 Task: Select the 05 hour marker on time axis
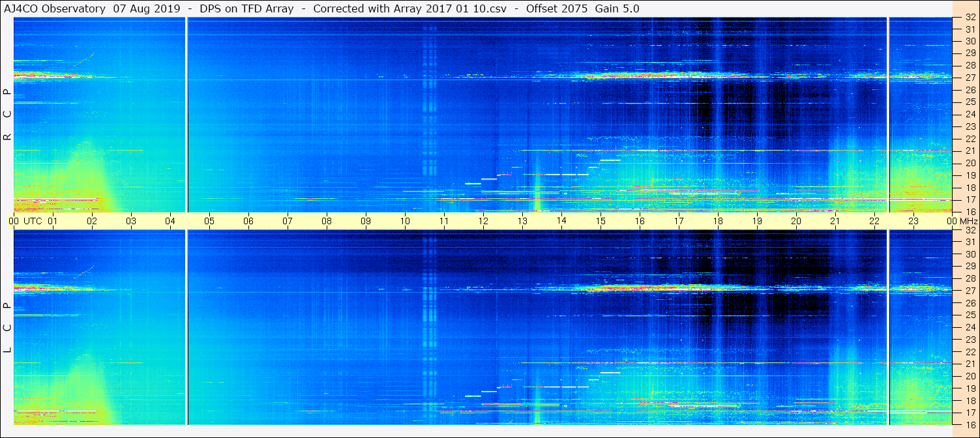209,222
